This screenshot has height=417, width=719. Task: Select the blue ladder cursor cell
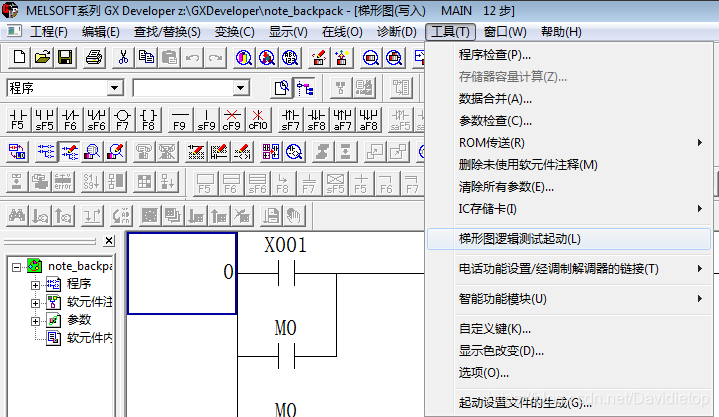pos(182,273)
